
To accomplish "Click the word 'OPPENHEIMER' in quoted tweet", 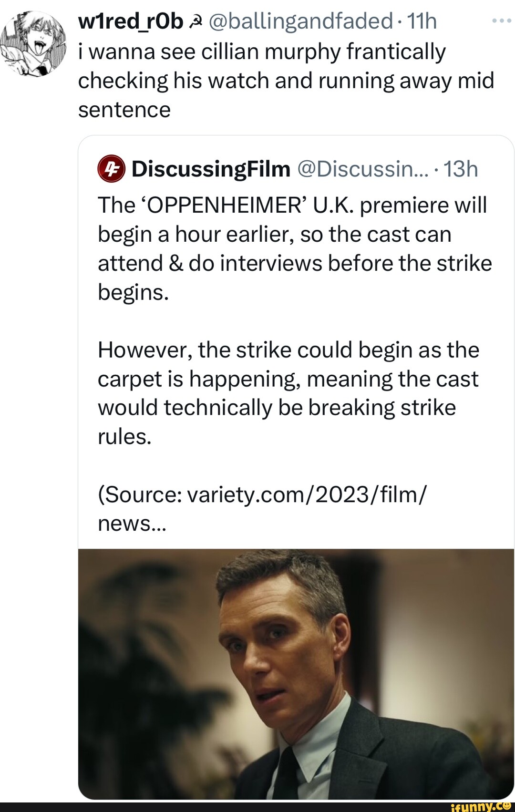I will click(x=225, y=206).
